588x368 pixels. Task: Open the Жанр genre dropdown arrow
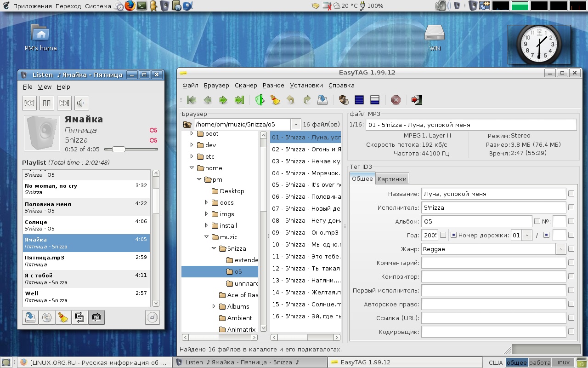click(x=561, y=249)
